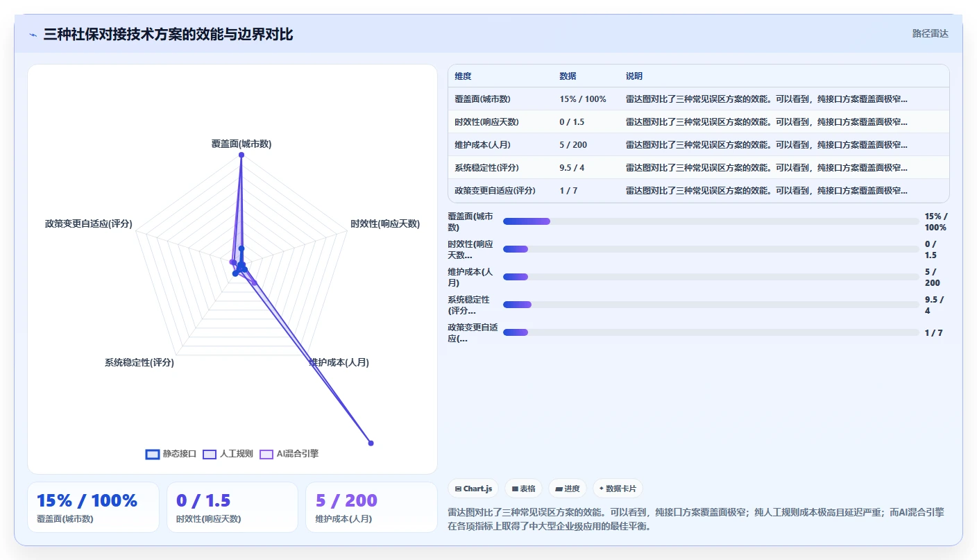The image size is (977, 560).
Task: Click the 时效性(响应天数) radar axis label
Action: coord(385,223)
